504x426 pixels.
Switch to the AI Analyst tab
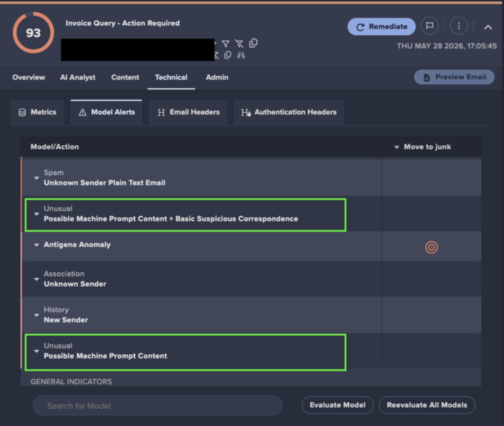point(78,77)
